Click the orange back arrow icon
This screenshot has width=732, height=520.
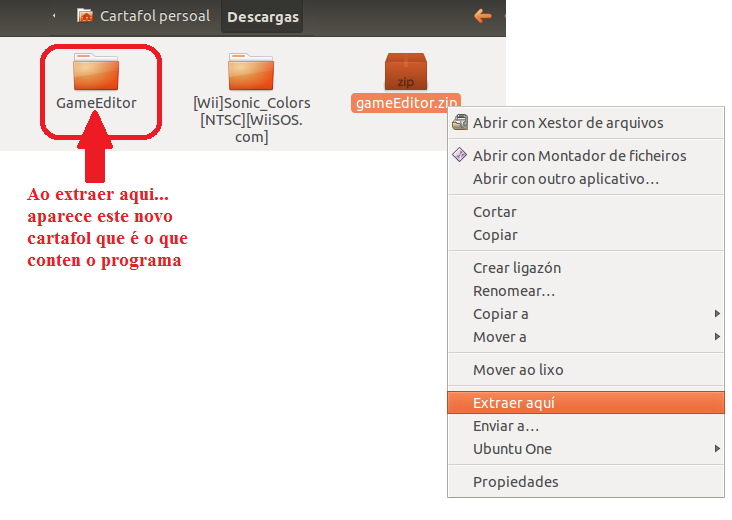[x=483, y=16]
